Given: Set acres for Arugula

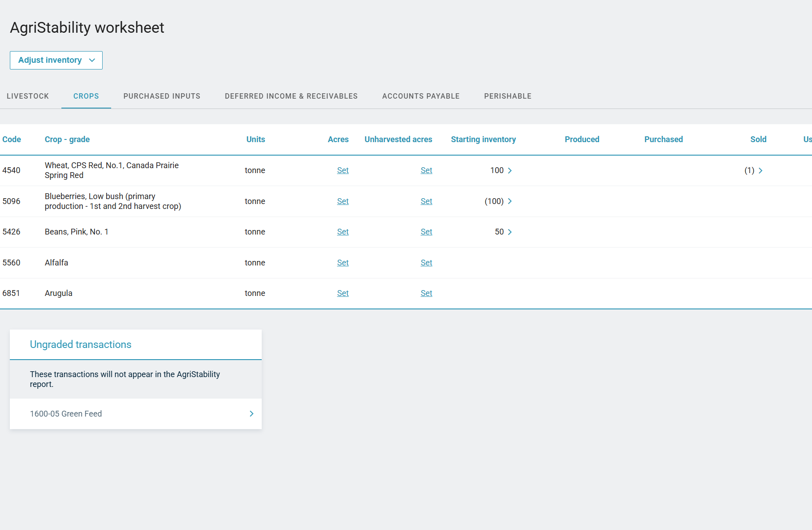Looking at the screenshot, I should [343, 293].
